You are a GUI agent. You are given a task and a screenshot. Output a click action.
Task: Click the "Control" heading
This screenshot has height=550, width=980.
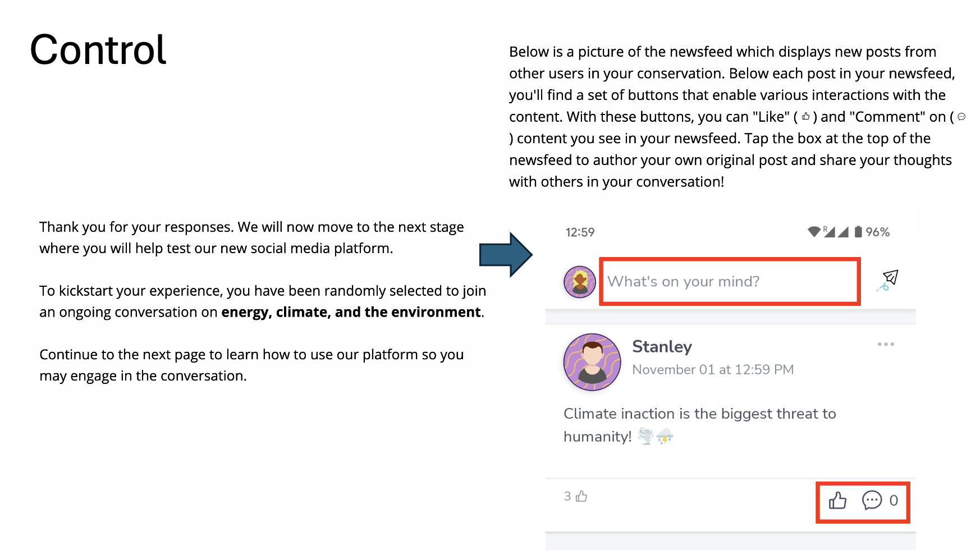point(98,50)
